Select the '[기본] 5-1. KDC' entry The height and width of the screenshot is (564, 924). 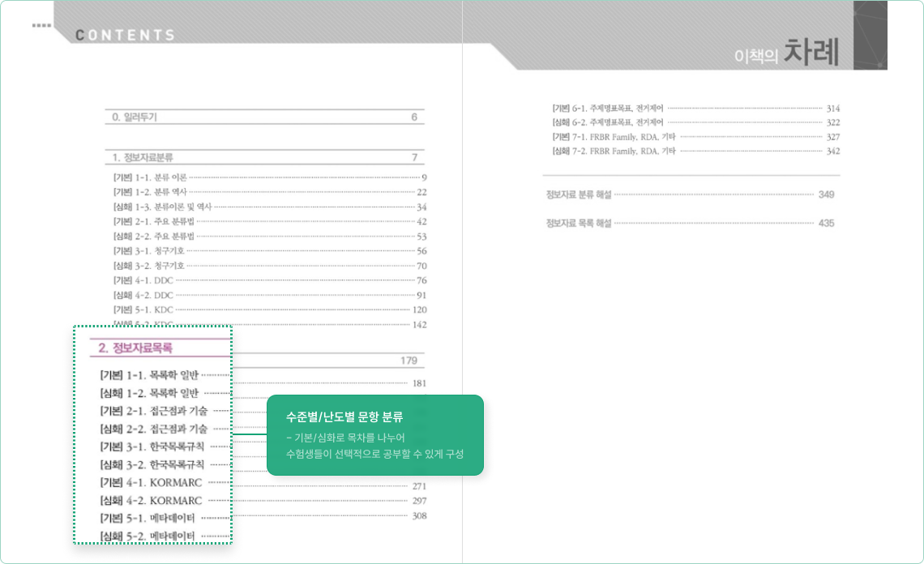143,310
